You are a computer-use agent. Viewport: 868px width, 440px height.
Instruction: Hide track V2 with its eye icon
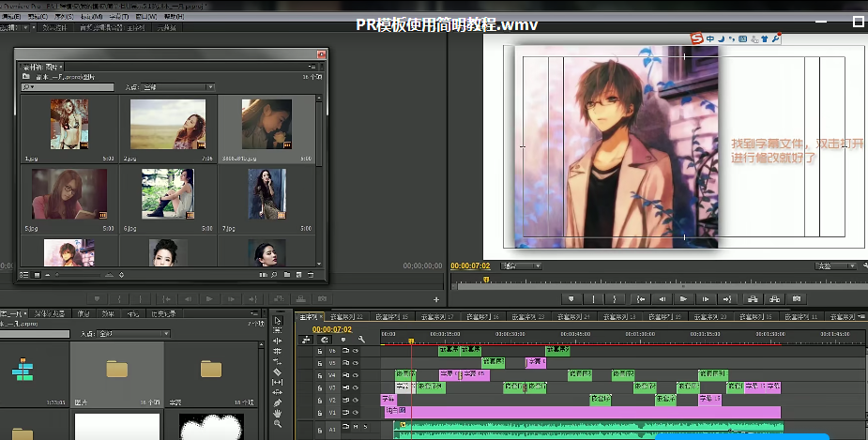pyautogui.click(x=356, y=401)
